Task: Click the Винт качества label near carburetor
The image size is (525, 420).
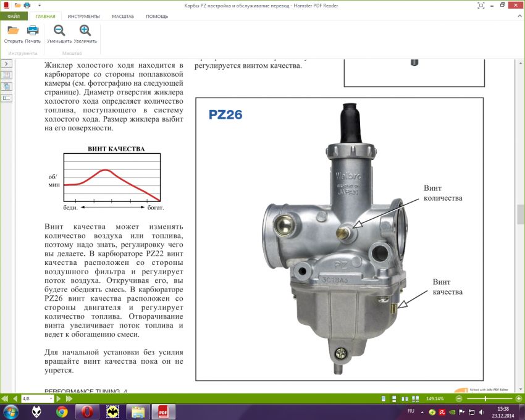Action: 448,287
